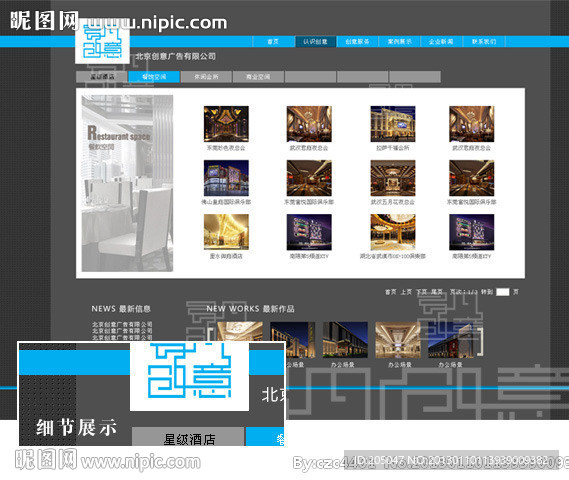Select the highlighted 餐饮空间 category tab
Viewport: 569px width, 480px height.
(x=154, y=77)
